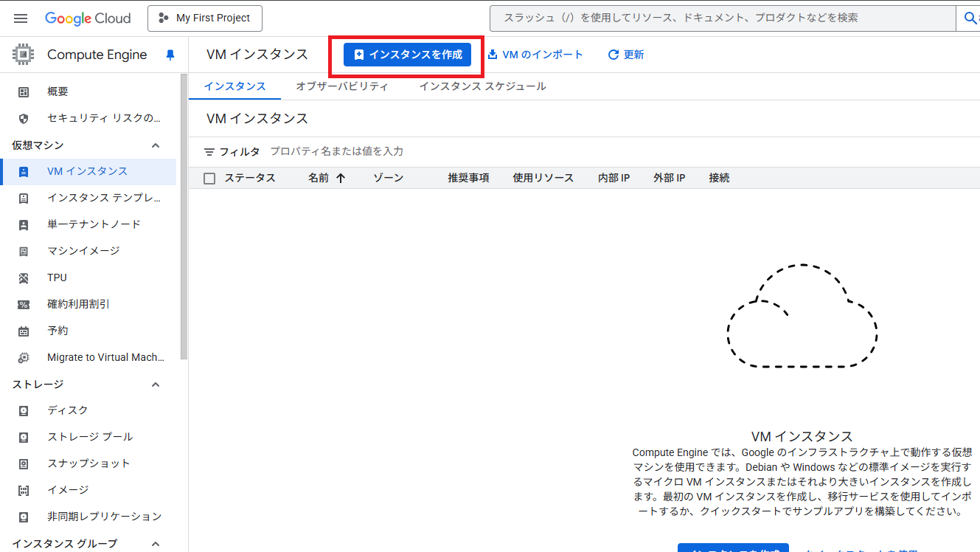Screen dimensions: 980x552
Task: Click the インスタンスを作成 button
Action: point(407,55)
